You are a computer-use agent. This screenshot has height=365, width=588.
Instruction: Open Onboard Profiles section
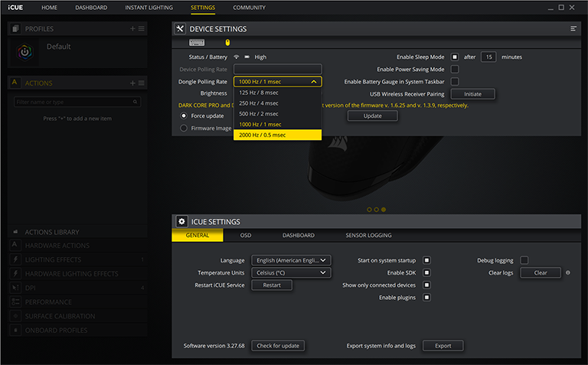pyautogui.click(x=77, y=330)
